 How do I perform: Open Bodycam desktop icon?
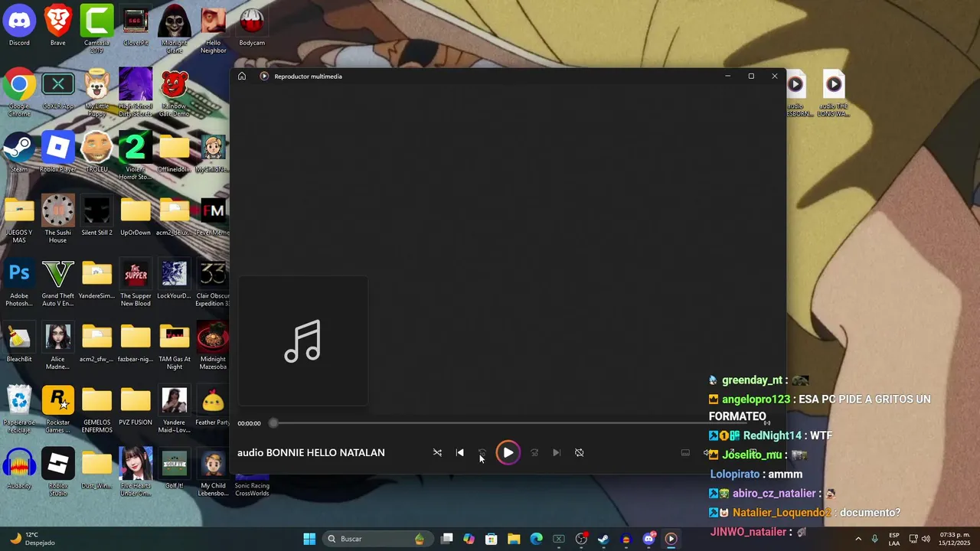click(x=252, y=26)
